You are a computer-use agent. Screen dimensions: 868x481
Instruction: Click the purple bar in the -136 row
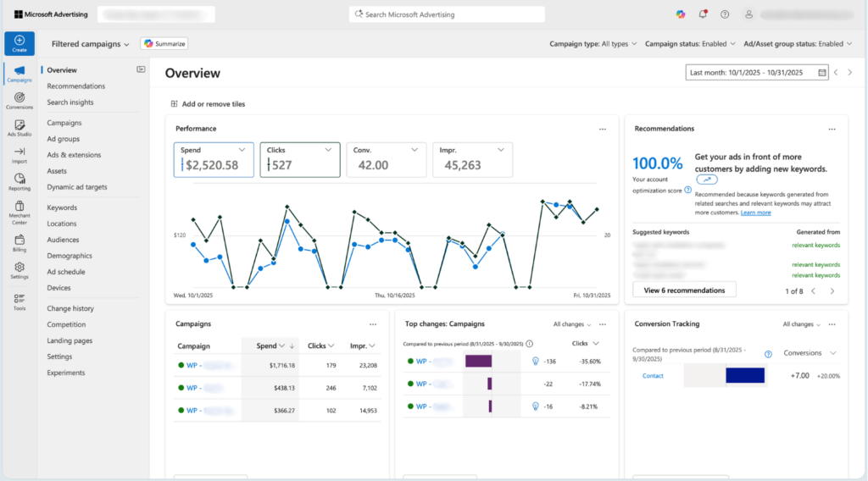478,361
